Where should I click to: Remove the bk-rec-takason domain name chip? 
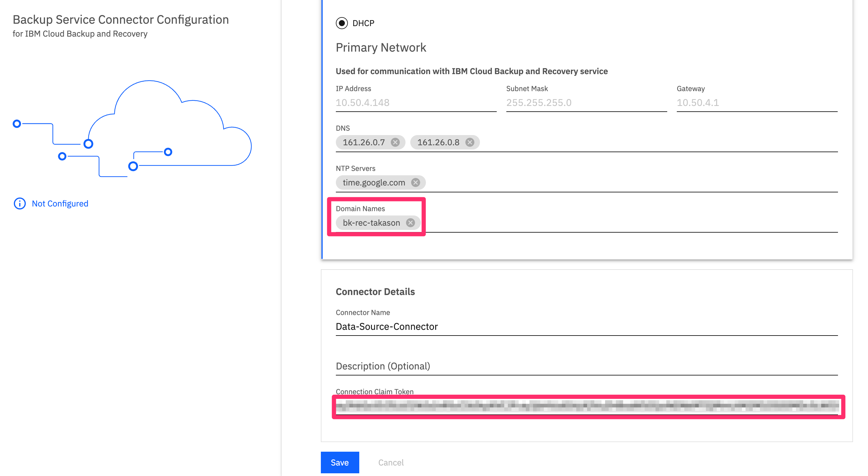(410, 223)
